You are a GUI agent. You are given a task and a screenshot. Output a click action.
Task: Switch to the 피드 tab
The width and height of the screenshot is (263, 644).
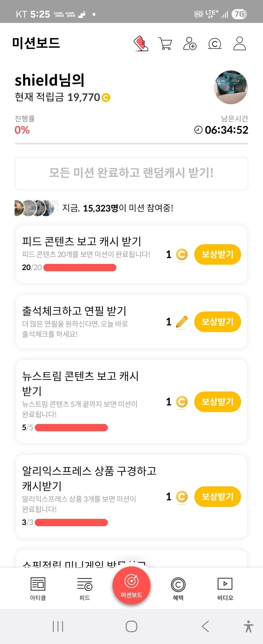(x=85, y=589)
